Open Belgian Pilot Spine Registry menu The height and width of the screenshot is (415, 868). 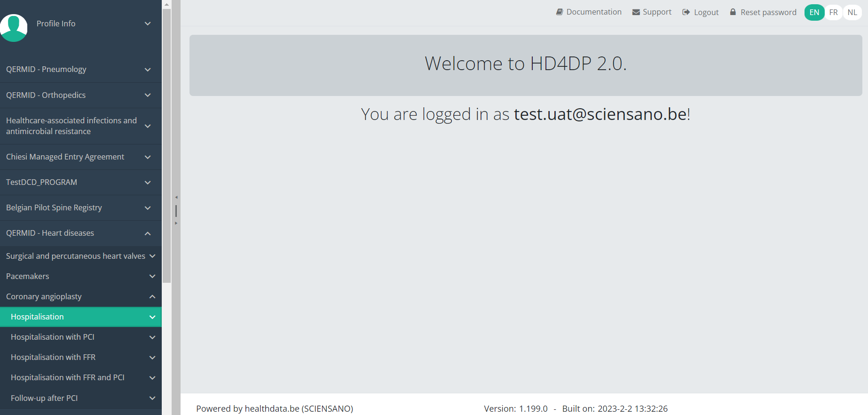[x=54, y=207]
